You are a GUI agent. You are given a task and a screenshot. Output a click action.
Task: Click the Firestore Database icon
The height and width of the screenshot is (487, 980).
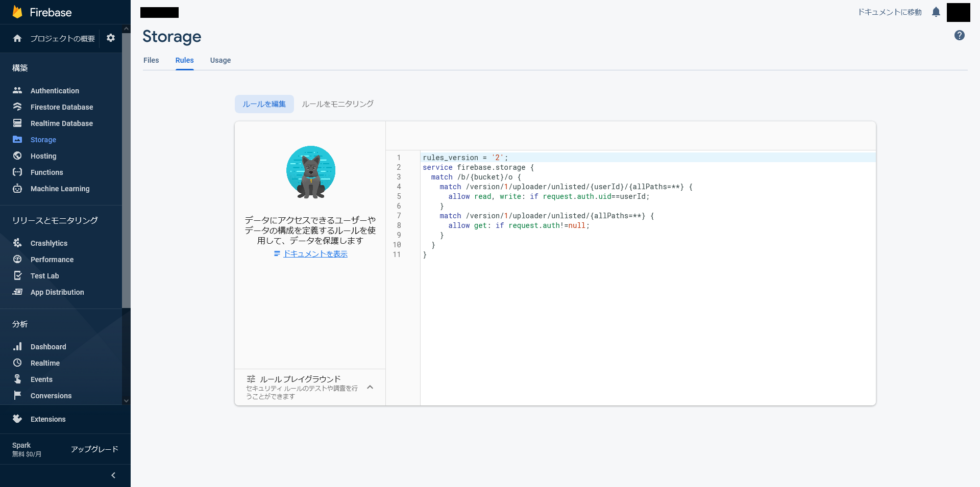pos(17,107)
